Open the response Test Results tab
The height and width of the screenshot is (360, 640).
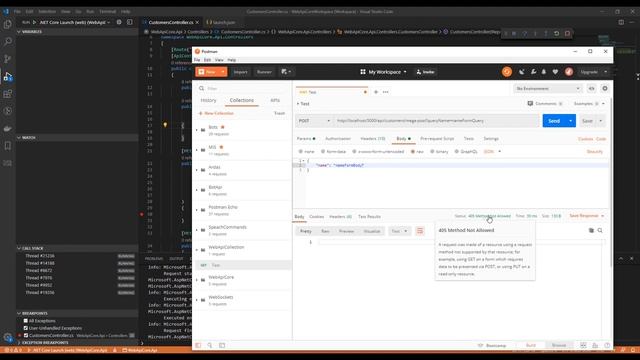pos(369,217)
